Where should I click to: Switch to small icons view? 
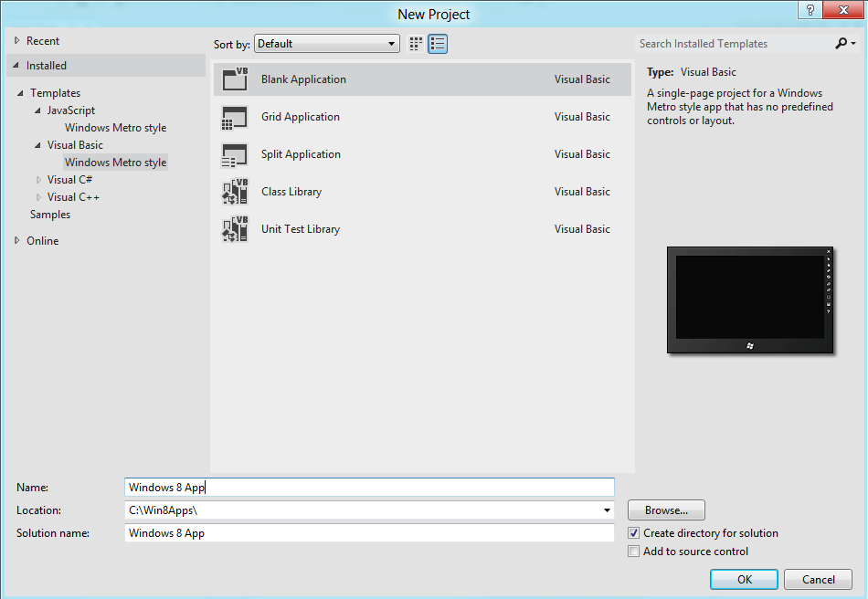click(x=416, y=44)
